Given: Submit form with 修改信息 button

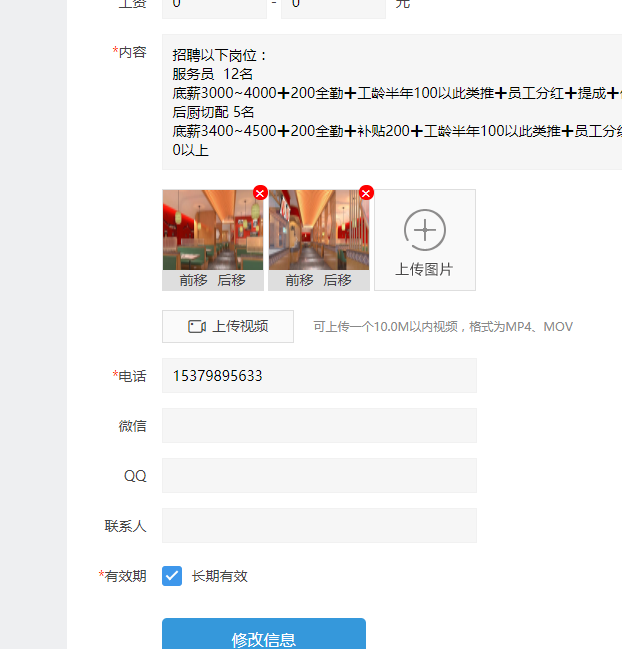Looking at the screenshot, I should tap(264, 638).
